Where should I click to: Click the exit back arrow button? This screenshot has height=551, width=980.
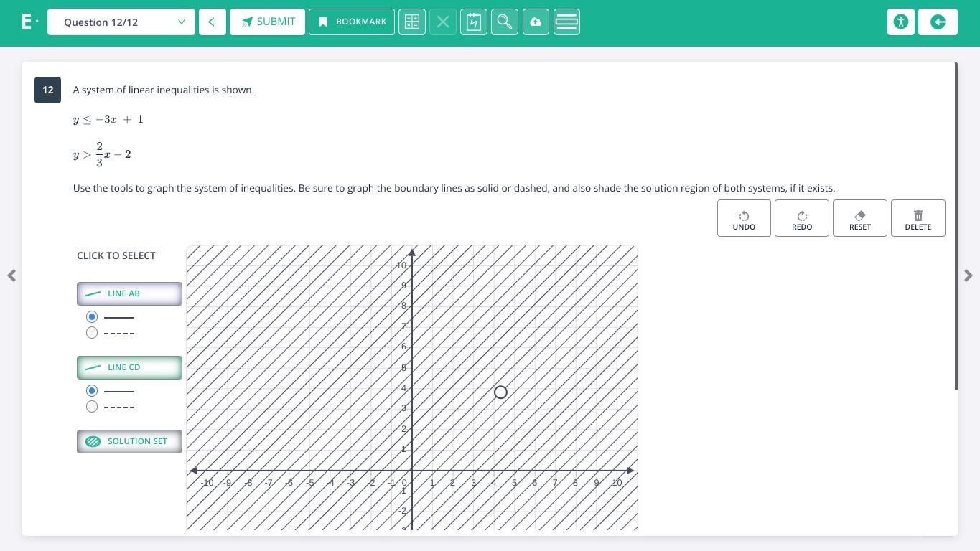coord(938,22)
